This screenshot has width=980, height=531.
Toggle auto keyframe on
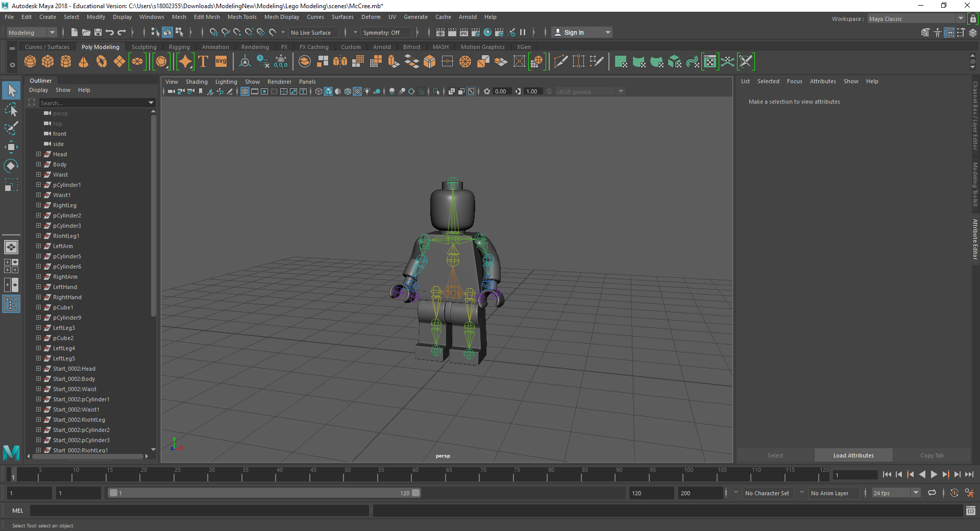click(954, 493)
